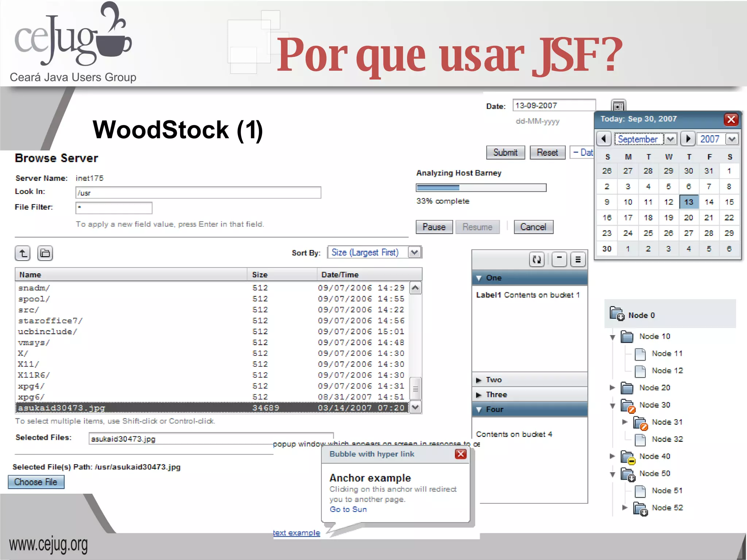Viewport: 747px width, 560px height.
Task: Go to previous month in calendar
Action: coord(604,139)
